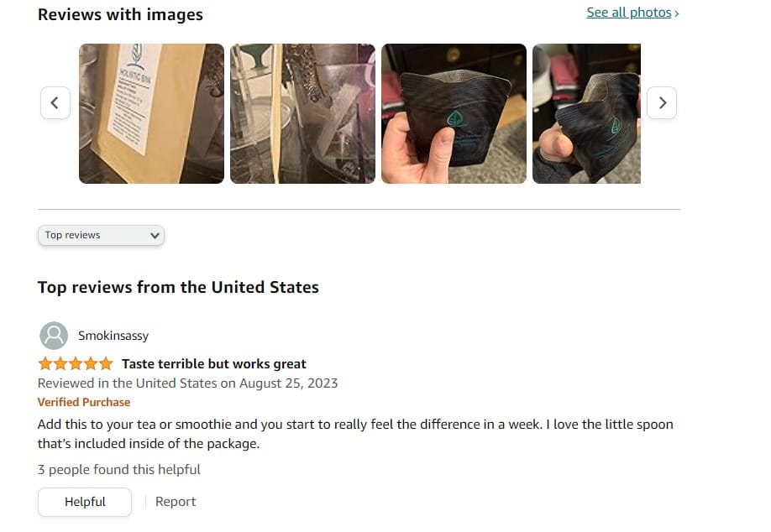
Task: Click the arrow on Top reviews selector
Action: (x=155, y=236)
